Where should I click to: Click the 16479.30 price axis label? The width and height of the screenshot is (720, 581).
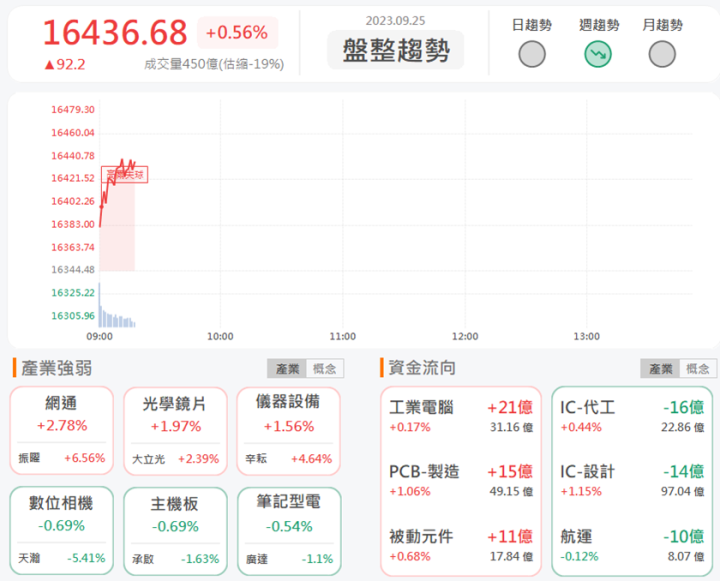coord(73,109)
